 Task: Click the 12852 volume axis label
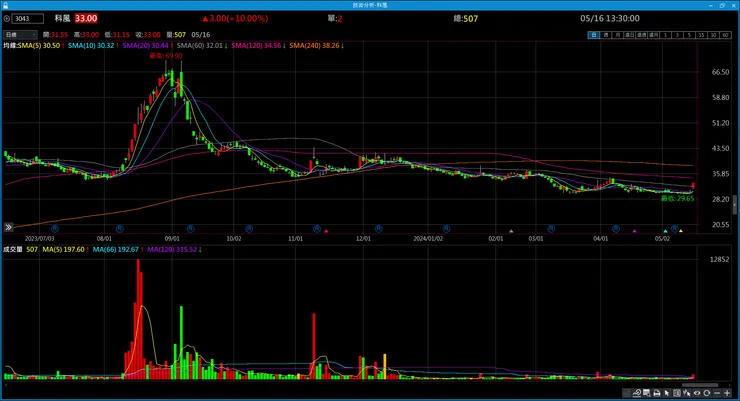pyautogui.click(x=719, y=259)
